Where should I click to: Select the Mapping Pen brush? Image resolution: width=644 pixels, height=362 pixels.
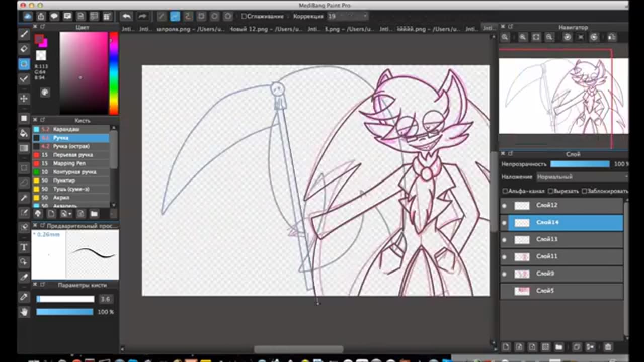coord(71,163)
